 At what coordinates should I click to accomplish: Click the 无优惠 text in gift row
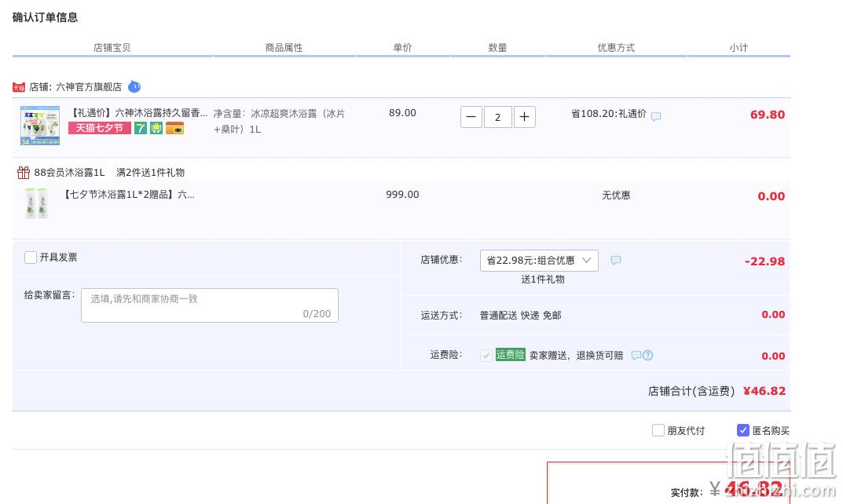click(x=616, y=195)
